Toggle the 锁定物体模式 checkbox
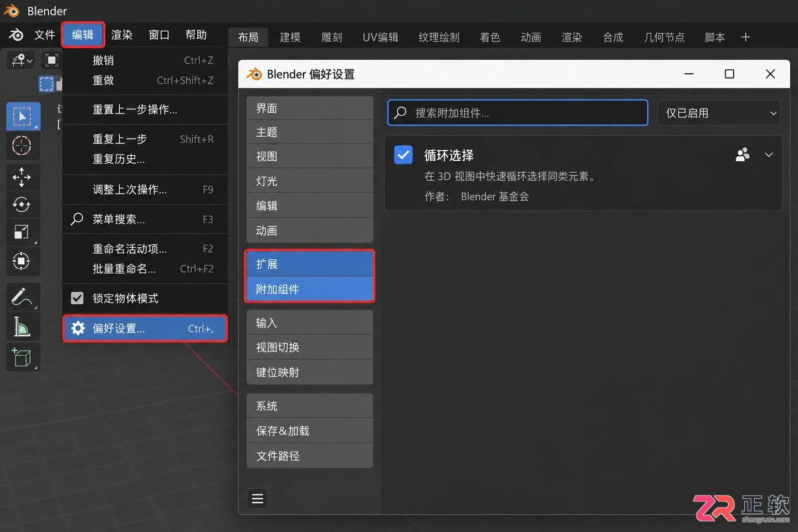The image size is (798, 532). click(77, 298)
